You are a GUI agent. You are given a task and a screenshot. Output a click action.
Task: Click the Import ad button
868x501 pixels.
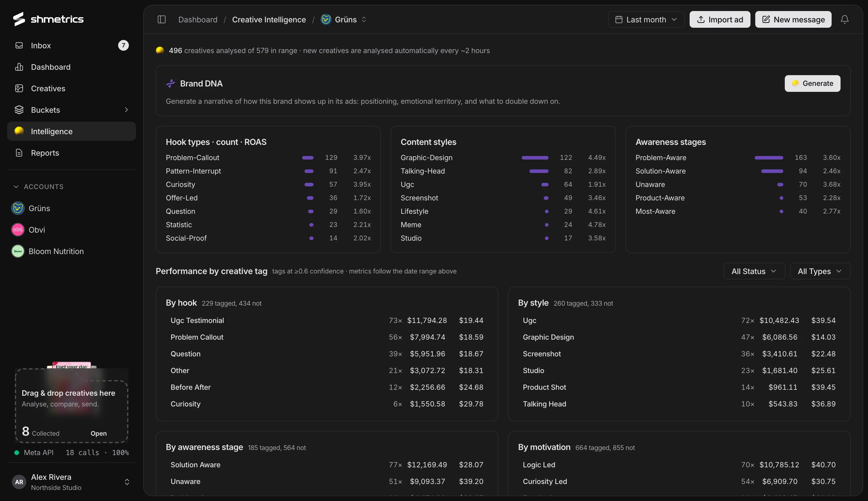pos(720,20)
